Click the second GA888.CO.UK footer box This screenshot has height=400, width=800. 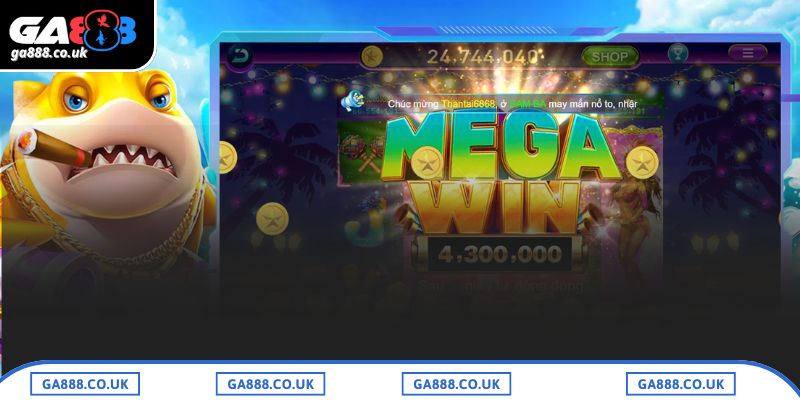270,384
